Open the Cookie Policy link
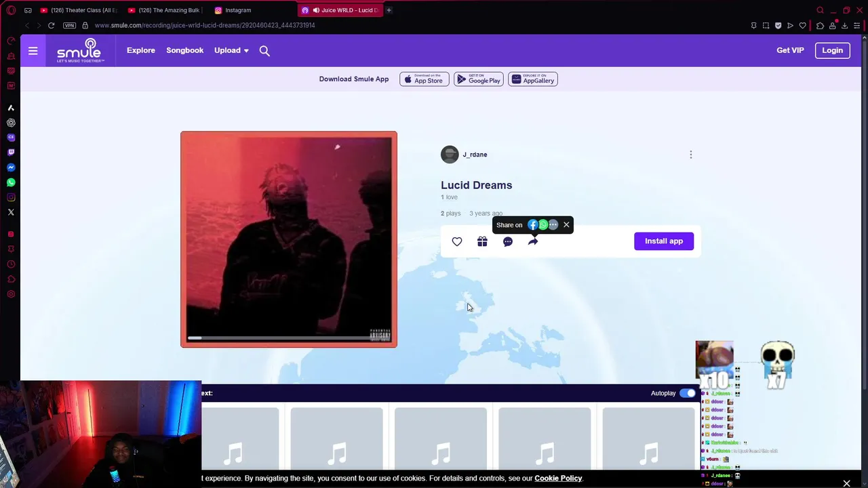This screenshot has width=868, height=488. click(x=558, y=479)
